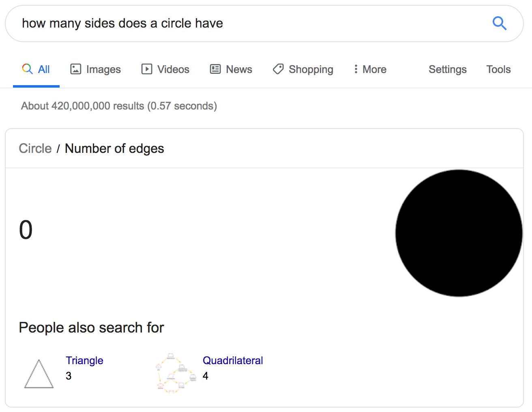
Task: Focus the search query input field
Action: click(251, 24)
